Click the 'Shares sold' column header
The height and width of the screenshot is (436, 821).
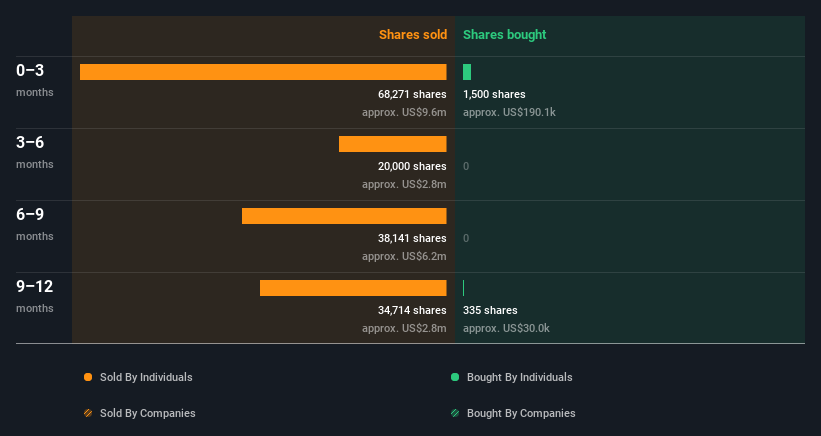pos(413,35)
